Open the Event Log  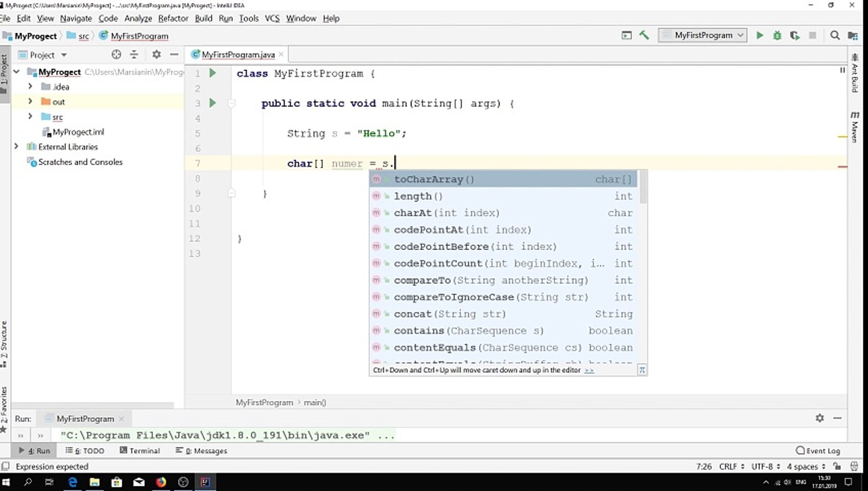(818, 451)
